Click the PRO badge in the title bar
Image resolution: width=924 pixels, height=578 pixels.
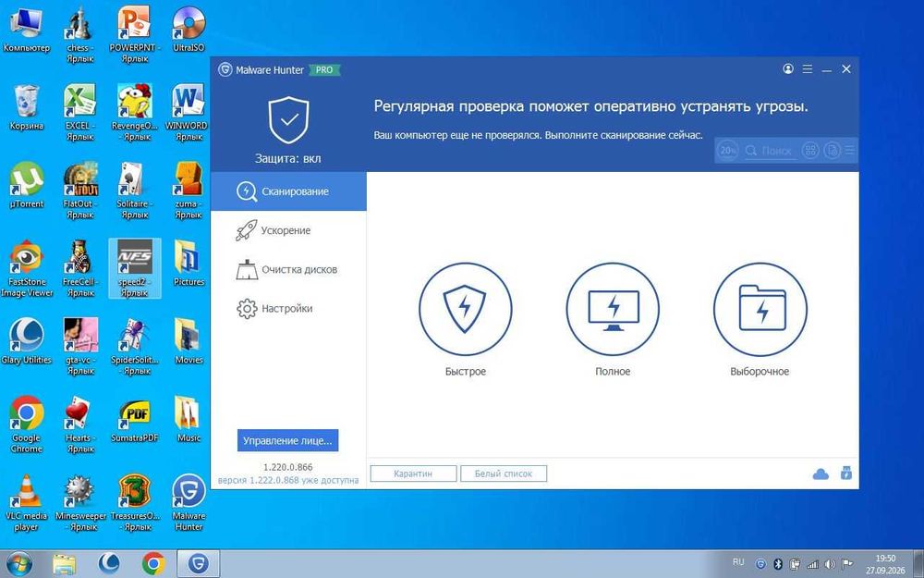tap(324, 69)
